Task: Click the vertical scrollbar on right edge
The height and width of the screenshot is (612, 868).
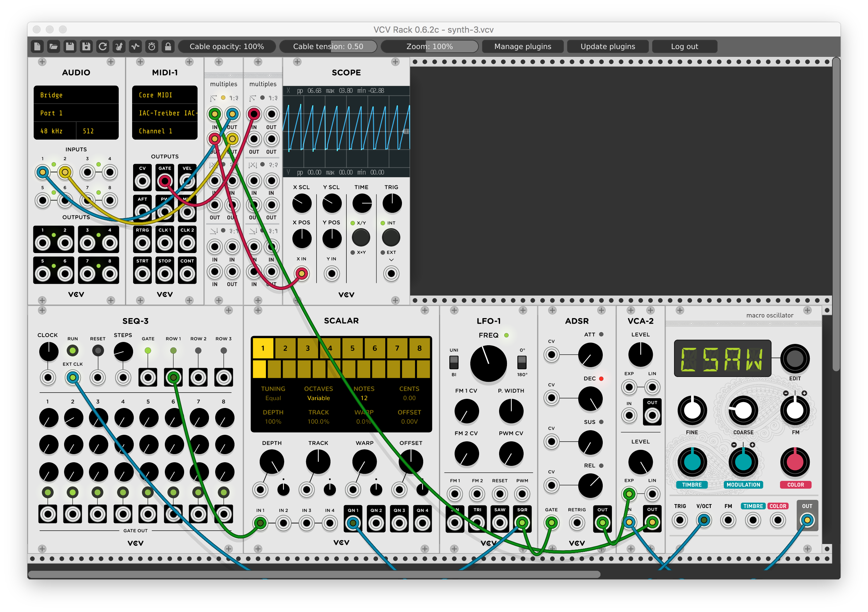Action: point(836,214)
